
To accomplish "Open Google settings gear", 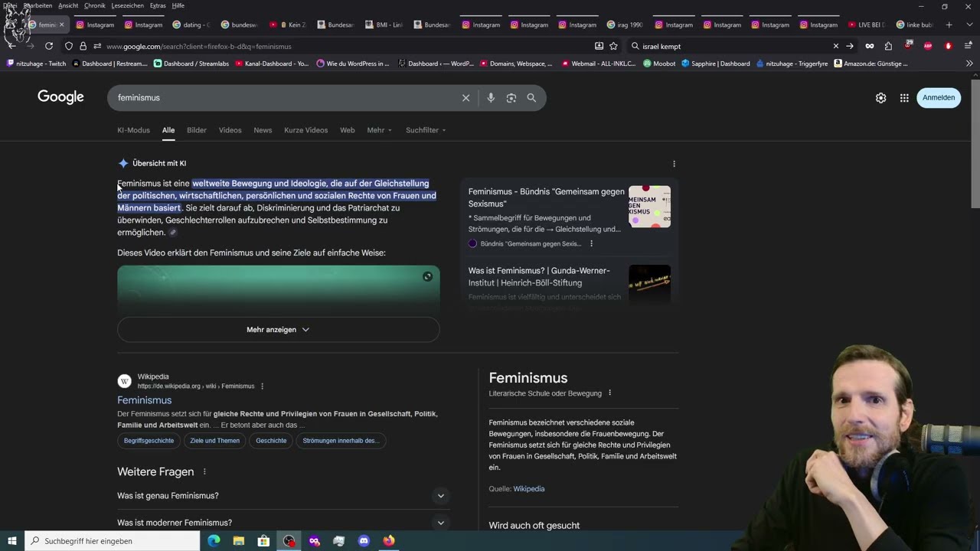I will (880, 98).
